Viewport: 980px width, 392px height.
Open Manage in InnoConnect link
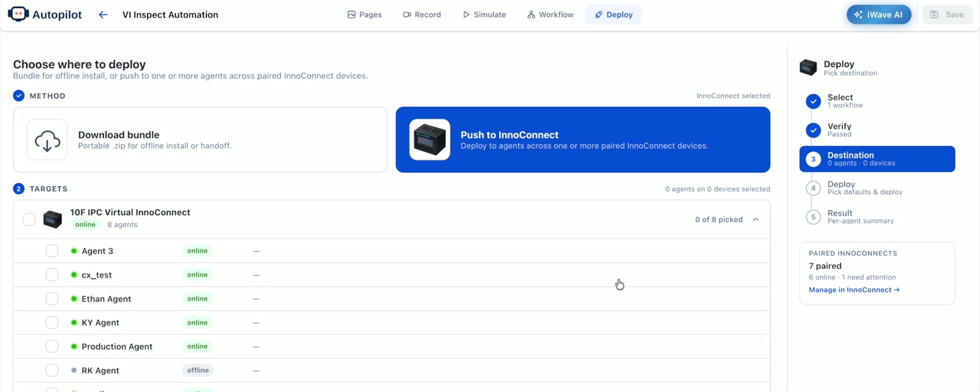point(854,290)
